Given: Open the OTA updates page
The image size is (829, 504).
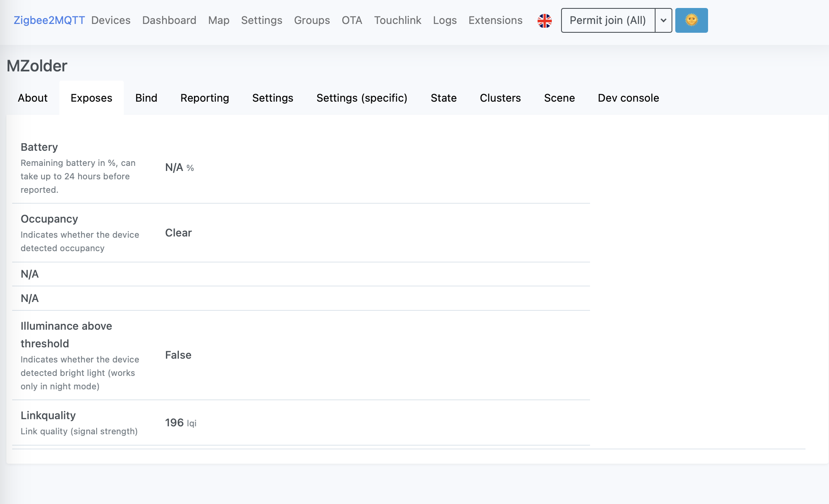Looking at the screenshot, I should point(352,20).
